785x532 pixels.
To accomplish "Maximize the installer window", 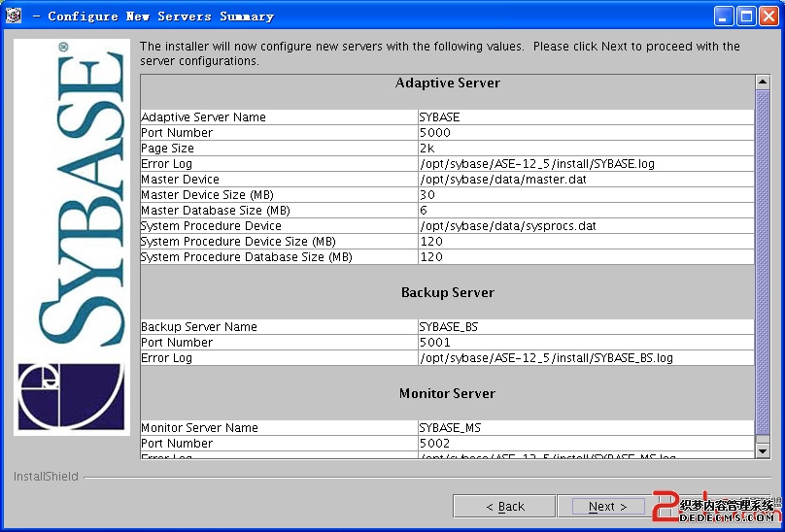I will 746,16.
